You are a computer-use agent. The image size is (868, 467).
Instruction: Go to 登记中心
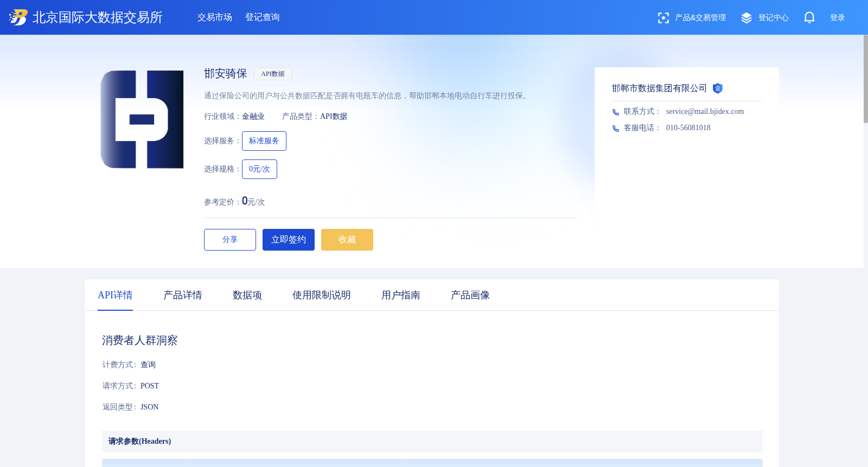pos(774,18)
